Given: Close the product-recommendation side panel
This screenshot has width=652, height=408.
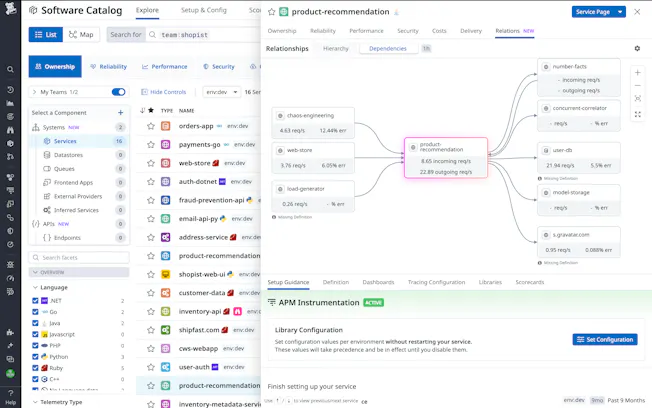Looking at the screenshot, I should [x=638, y=12].
